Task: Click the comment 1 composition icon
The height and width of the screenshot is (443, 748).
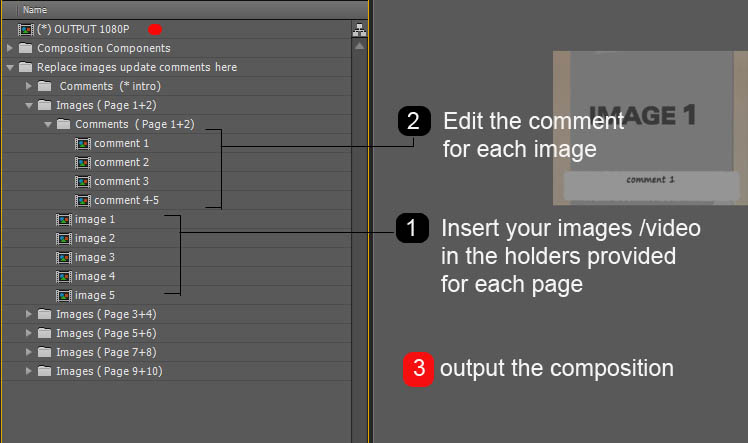Action: click(x=83, y=143)
